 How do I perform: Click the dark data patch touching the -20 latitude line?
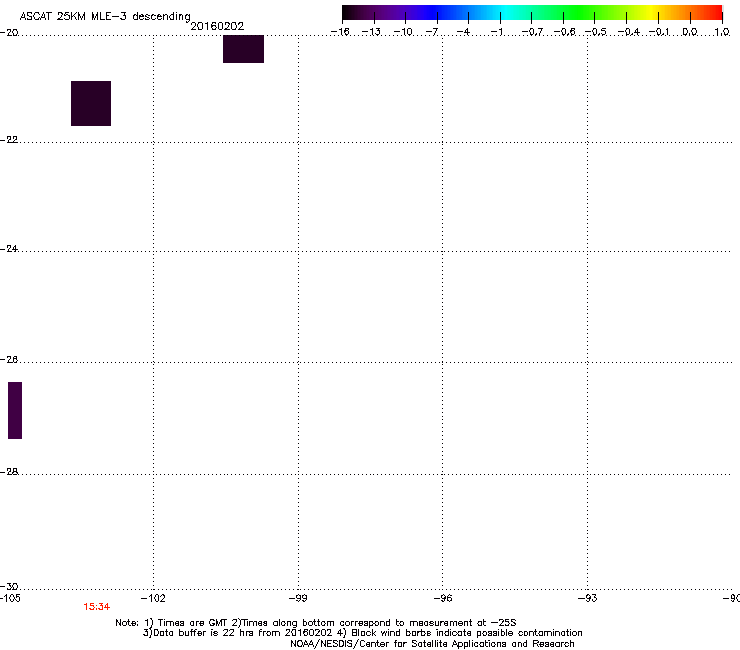[x=244, y=49]
